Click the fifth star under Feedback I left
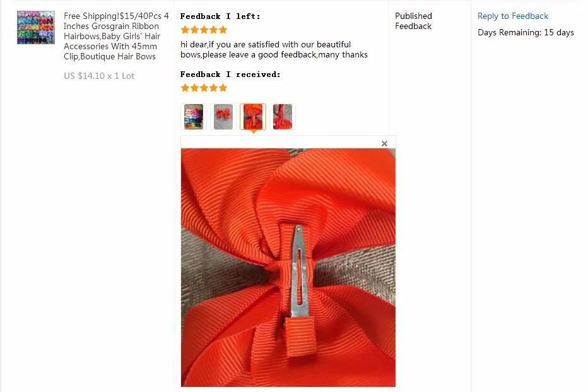Image resolution: width=588 pixels, height=392 pixels. click(x=223, y=30)
